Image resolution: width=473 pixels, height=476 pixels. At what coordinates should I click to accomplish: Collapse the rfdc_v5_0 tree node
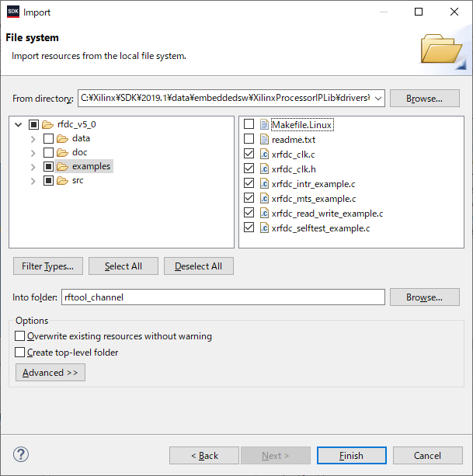[x=19, y=124]
